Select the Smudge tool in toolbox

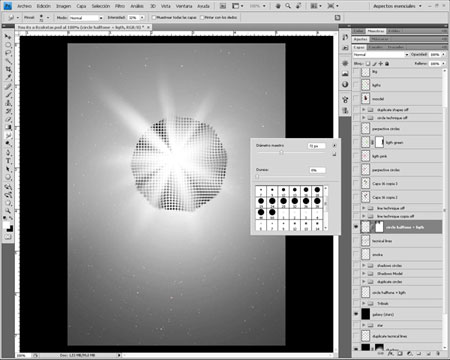pyautogui.click(x=8, y=136)
